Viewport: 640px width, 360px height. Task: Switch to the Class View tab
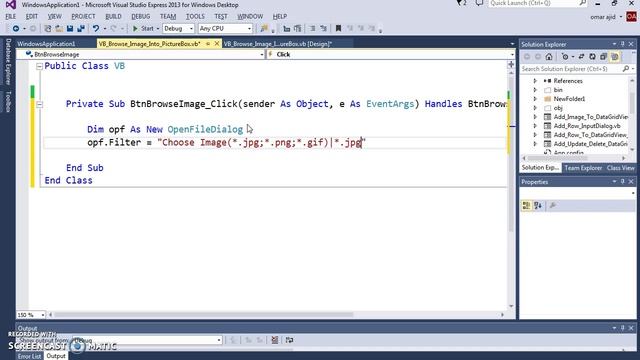point(620,168)
